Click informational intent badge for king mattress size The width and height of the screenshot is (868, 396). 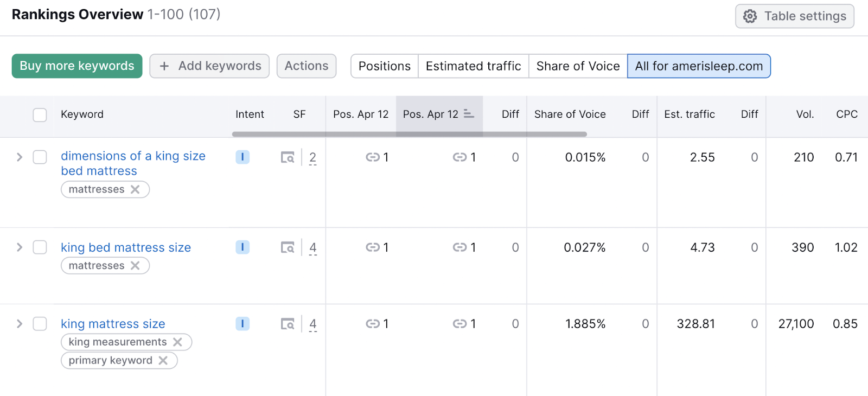[x=242, y=324]
